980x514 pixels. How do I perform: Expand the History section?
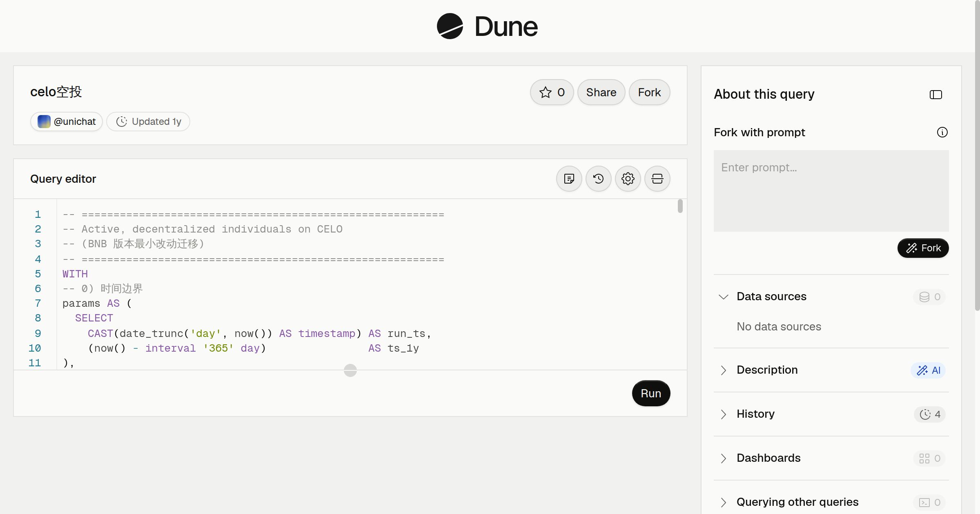(831, 414)
